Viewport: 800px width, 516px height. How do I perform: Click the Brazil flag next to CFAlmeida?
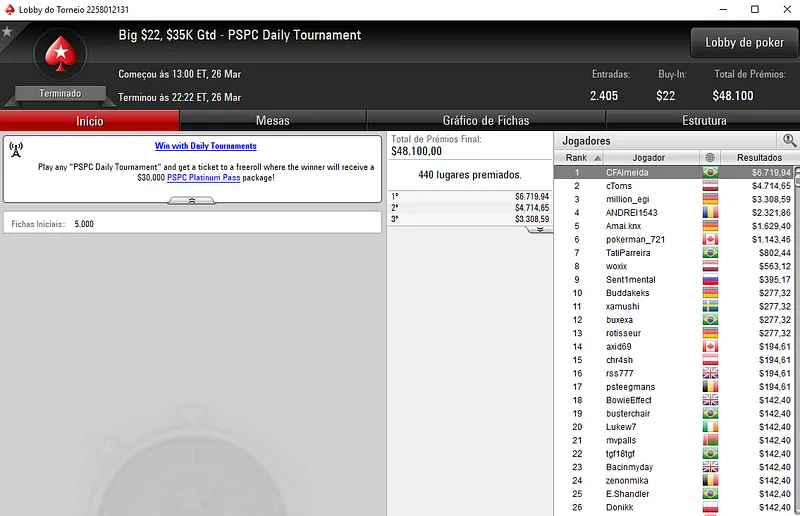pyautogui.click(x=710, y=173)
